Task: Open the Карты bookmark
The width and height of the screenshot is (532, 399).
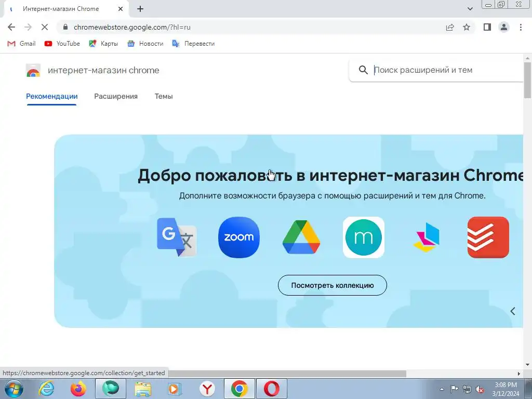Action: 103,44
